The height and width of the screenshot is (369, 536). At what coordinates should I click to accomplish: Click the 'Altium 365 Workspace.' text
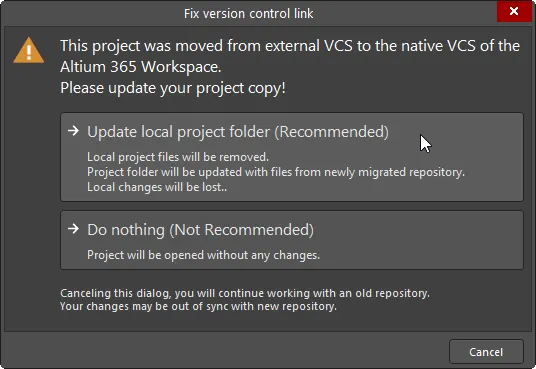tap(141, 67)
